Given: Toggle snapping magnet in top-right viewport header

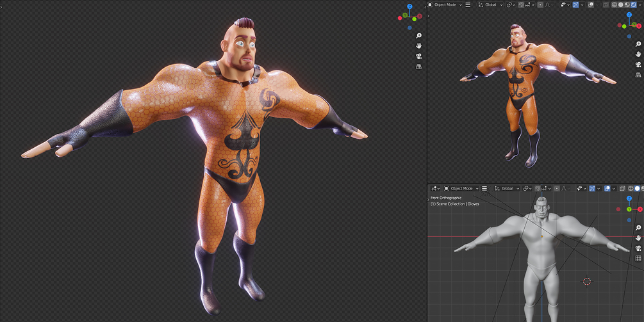Looking at the screenshot, I should pyautogui.click(x=522, y=5).
